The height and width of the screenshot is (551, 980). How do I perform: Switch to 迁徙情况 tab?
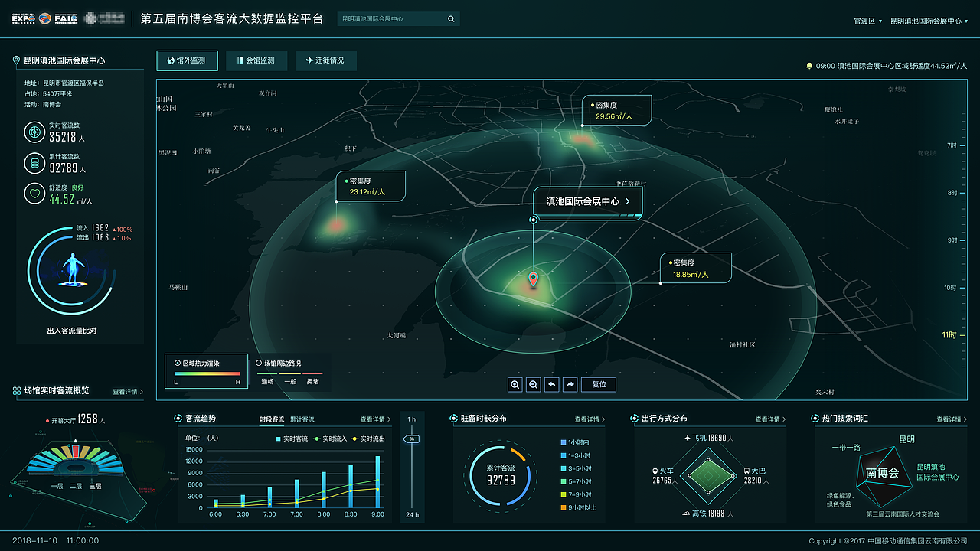[x=325, y=60]
